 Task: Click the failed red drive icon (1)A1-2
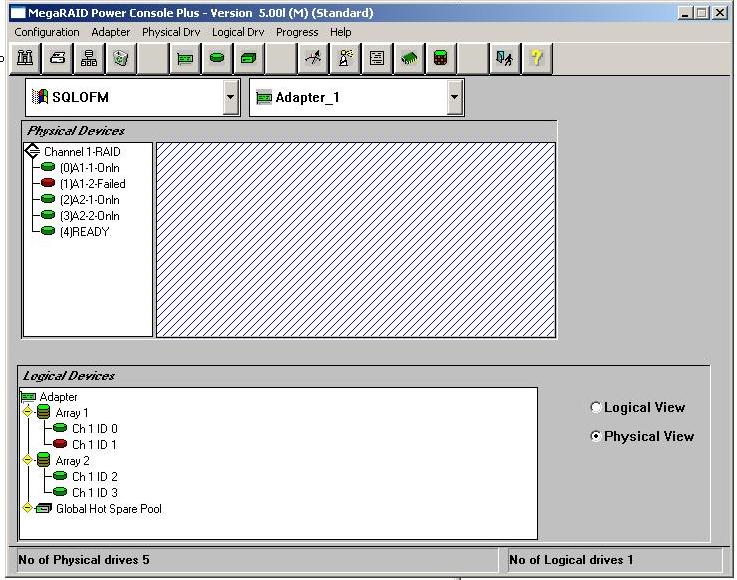click(48, 183)
